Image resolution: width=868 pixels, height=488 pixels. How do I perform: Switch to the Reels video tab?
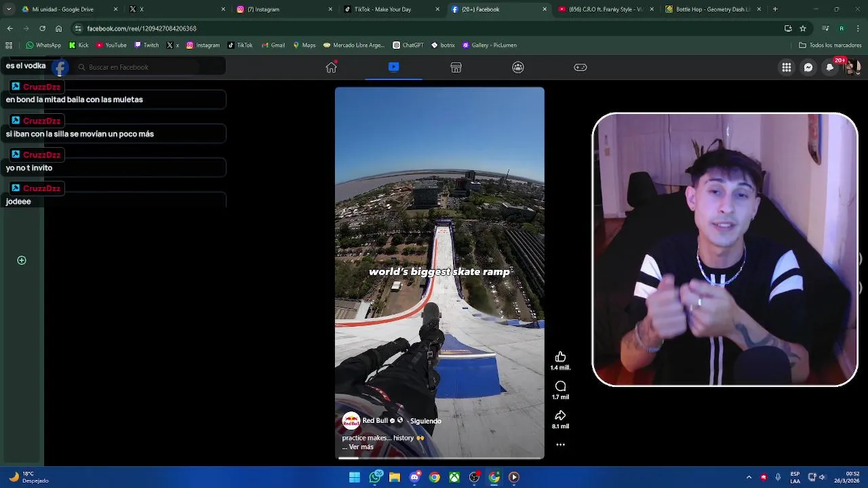394,67
